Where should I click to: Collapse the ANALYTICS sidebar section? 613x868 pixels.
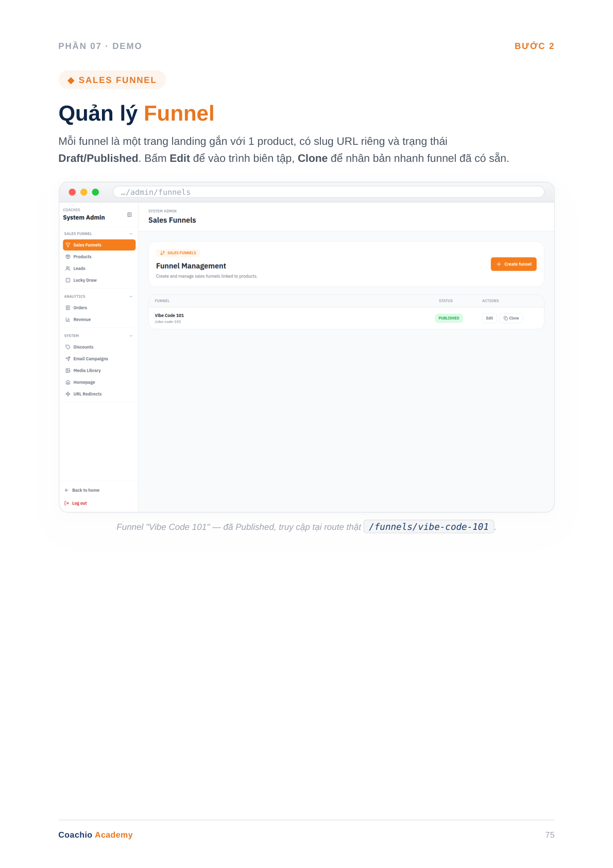click(131, 297)
